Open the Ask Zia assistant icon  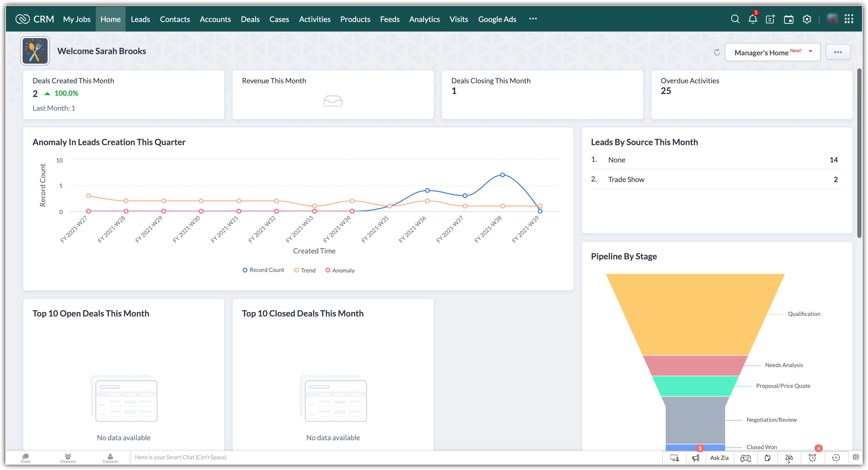coord(719,457)
